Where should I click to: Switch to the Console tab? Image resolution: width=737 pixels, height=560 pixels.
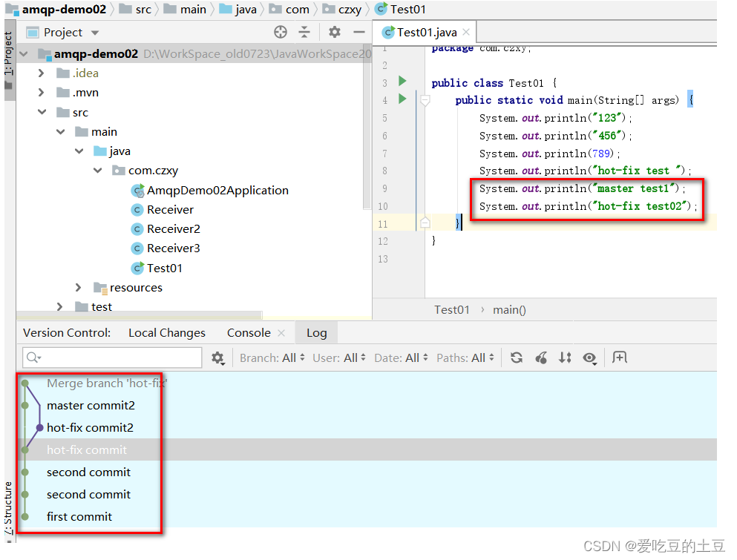(249, 332)
